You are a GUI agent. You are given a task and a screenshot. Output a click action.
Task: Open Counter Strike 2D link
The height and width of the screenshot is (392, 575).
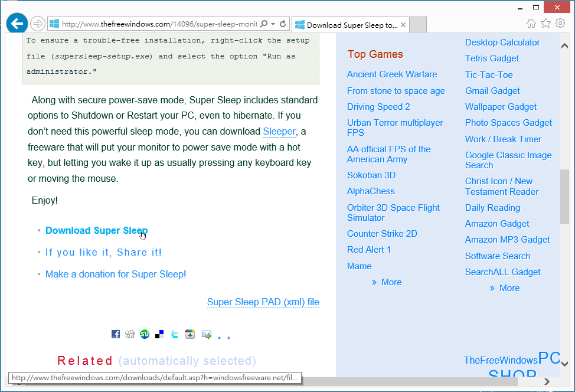[382, 234]
